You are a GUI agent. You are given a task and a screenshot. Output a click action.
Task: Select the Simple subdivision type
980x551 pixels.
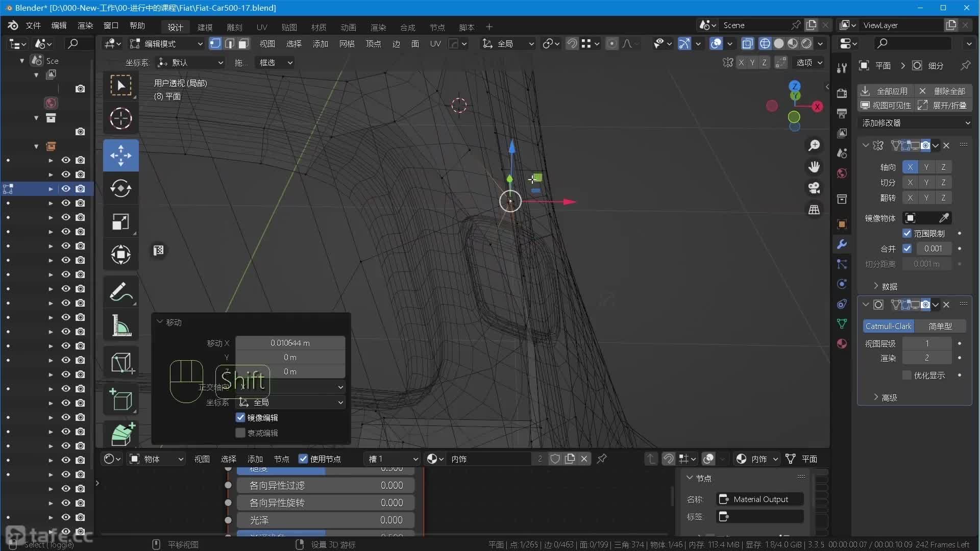[x=940, y=326]
